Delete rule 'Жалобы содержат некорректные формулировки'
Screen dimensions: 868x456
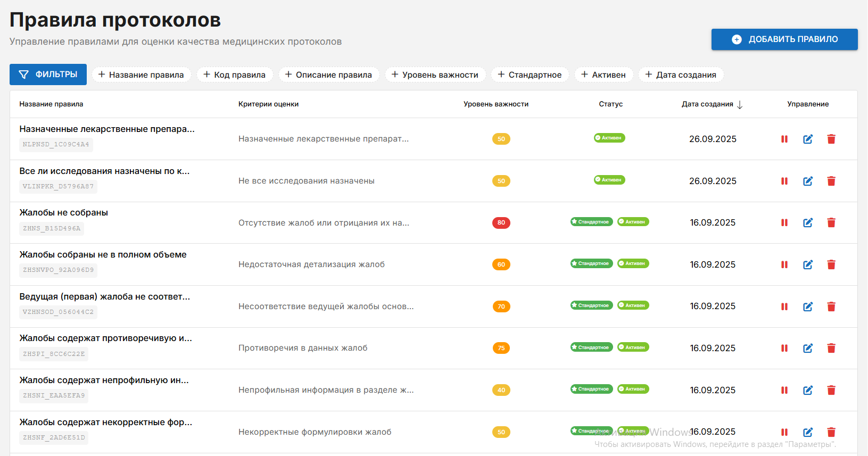[x=831, y=432]
